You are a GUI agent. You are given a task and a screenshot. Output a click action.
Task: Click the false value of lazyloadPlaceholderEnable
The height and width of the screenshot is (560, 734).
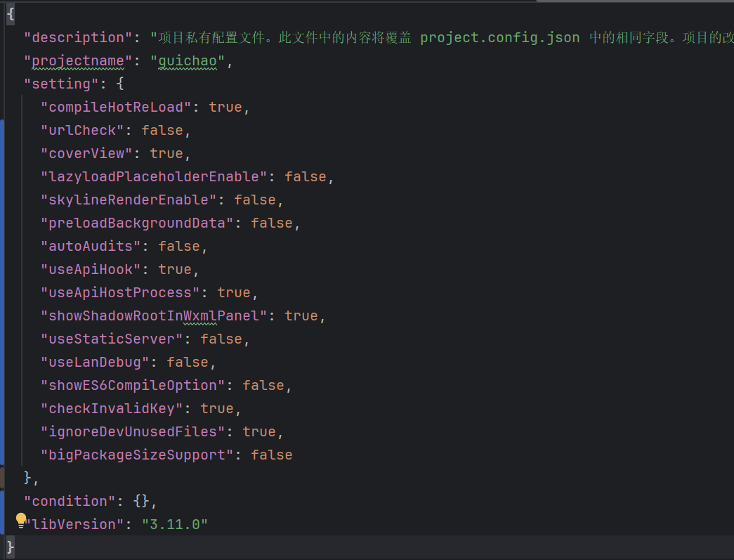306,176
